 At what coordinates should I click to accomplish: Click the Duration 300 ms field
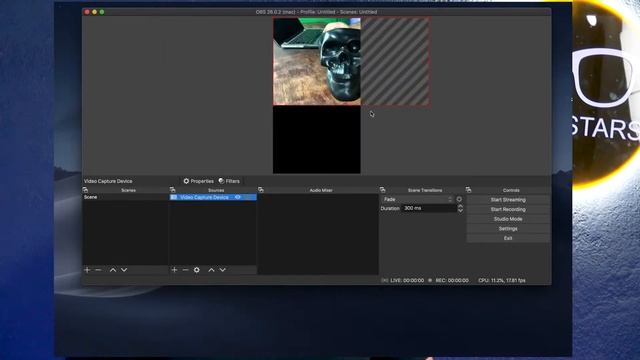[x=429, y=208]
